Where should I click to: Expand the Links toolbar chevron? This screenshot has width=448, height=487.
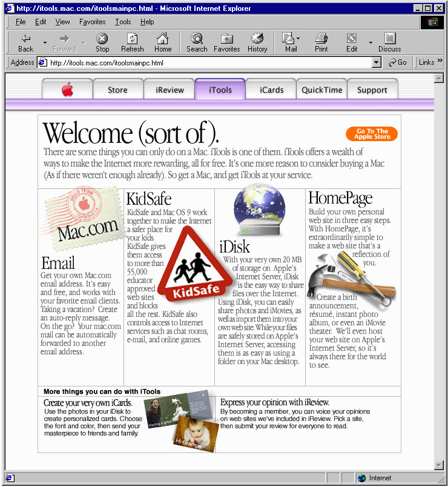440,61
